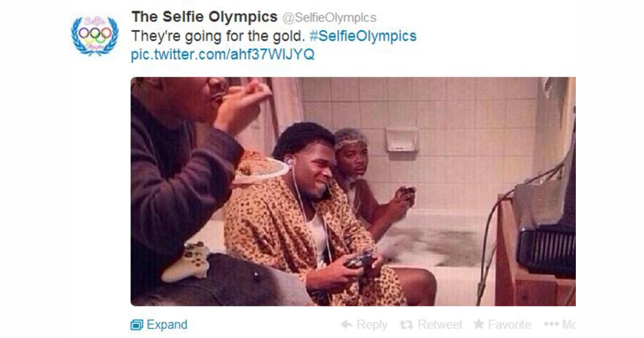Click the Favorite star icon

click(479, 324)
